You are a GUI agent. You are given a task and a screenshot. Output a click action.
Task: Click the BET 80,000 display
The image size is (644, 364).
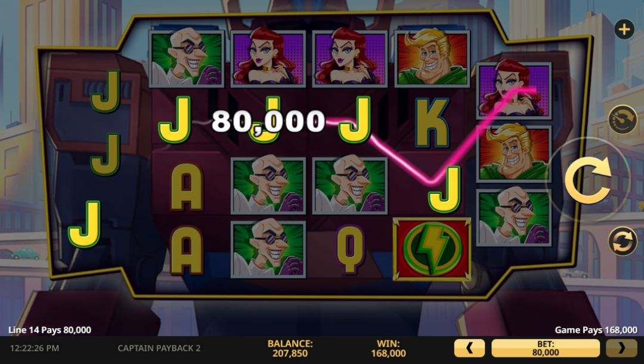(546, 348)
